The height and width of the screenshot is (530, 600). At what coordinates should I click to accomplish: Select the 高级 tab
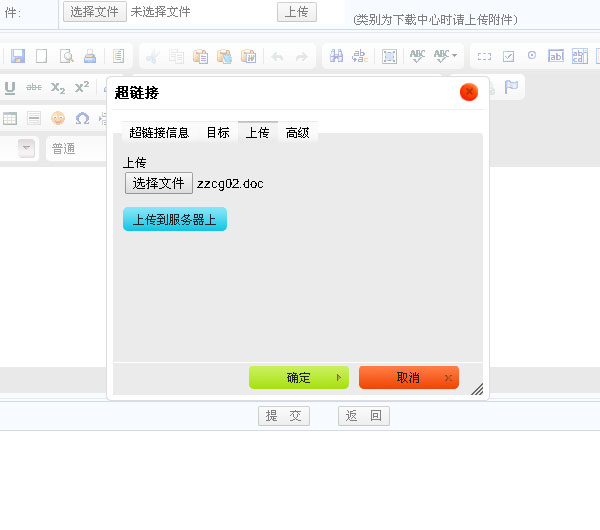298,132
